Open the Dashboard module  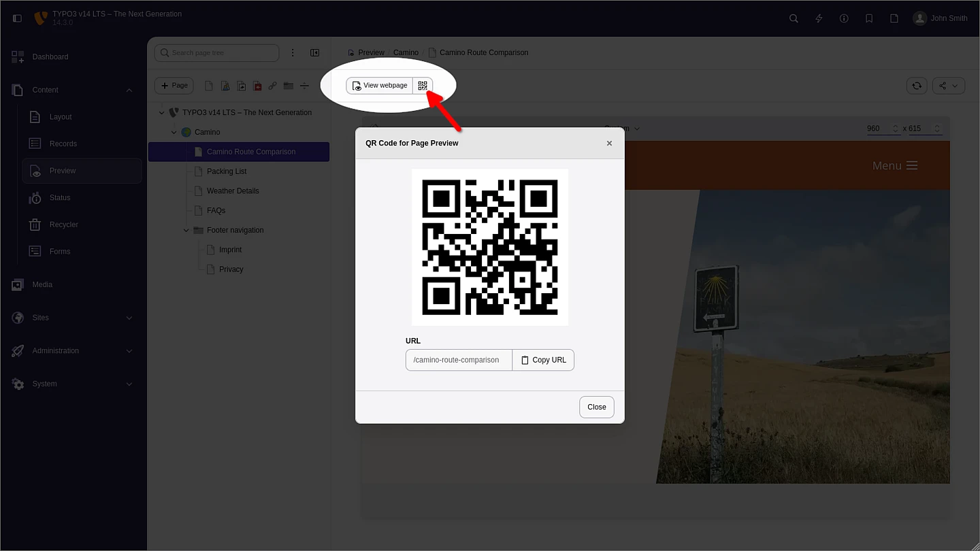pos(50,57)
